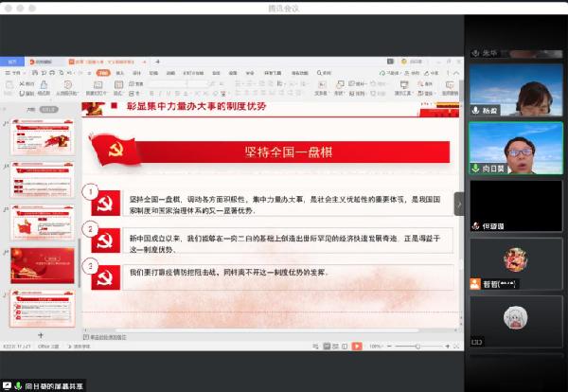Image resolution: width=568 pixels, height=392 pixels.
Task: Switch to reading view icon in status bar
Action: pos(345,347)
